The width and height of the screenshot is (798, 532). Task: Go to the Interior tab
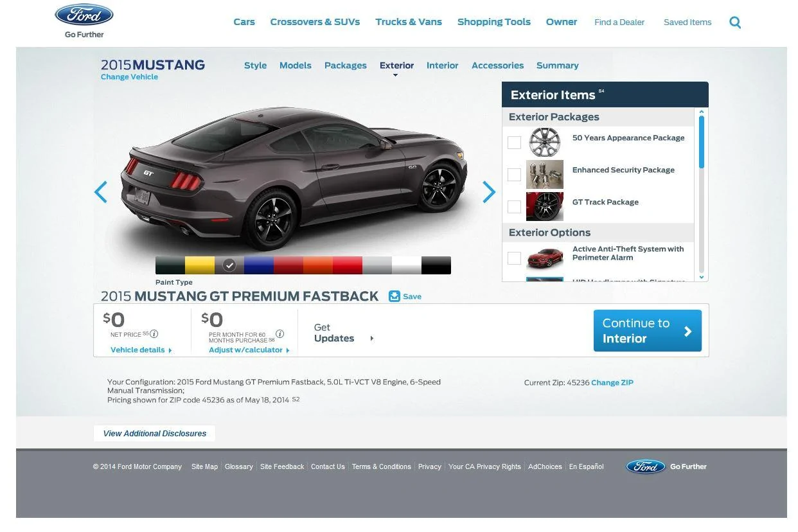pos(443,66)
